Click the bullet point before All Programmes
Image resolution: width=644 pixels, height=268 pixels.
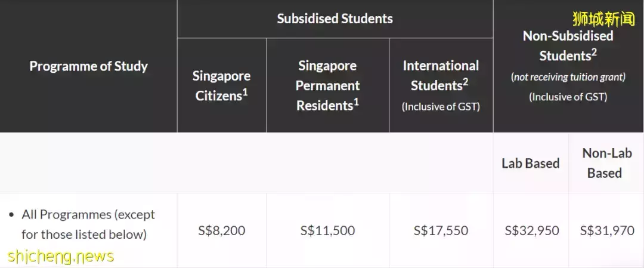click(x=11, y=214)
